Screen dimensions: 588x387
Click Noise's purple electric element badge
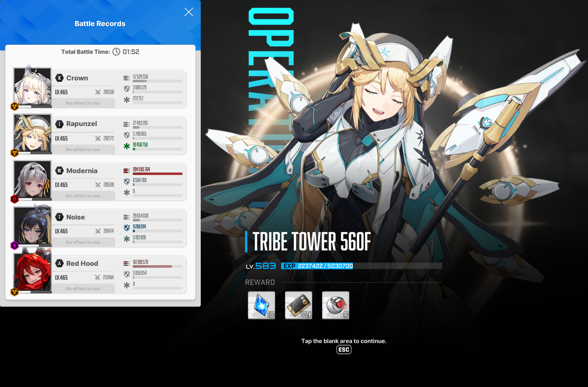click(15, 245)
